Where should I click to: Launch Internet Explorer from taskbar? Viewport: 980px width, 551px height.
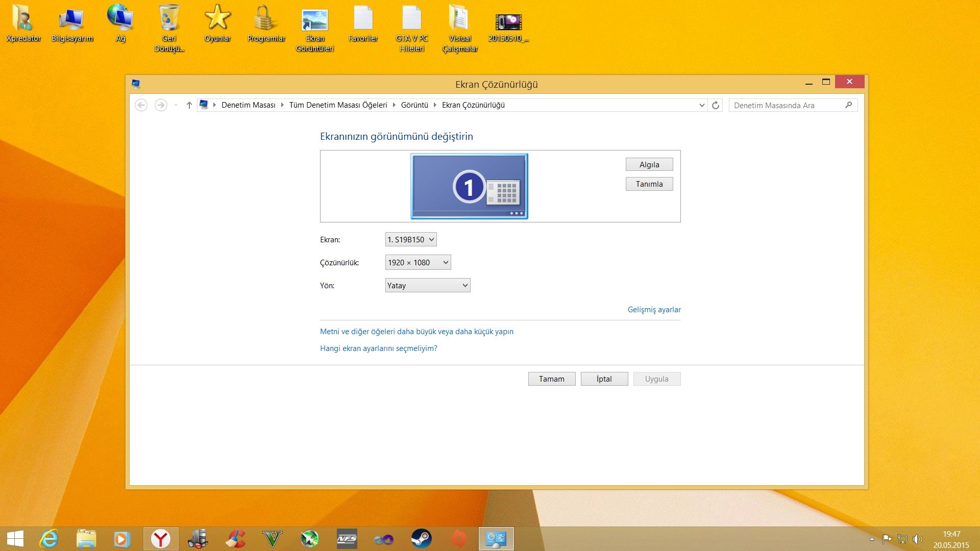click(50, 539)
